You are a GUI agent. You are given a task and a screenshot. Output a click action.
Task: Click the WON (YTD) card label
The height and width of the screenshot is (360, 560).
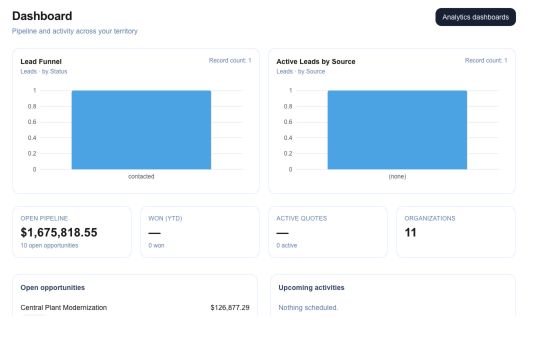click(165, 218)
